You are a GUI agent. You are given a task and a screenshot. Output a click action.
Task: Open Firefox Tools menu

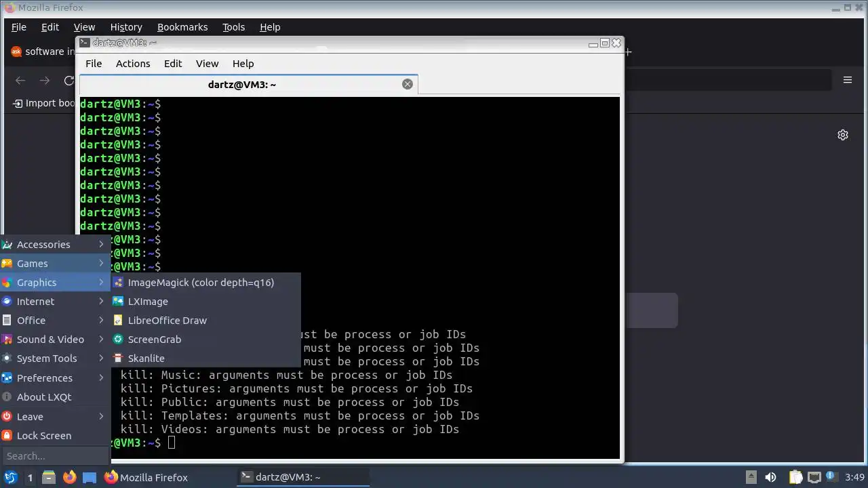coord(234,27)
